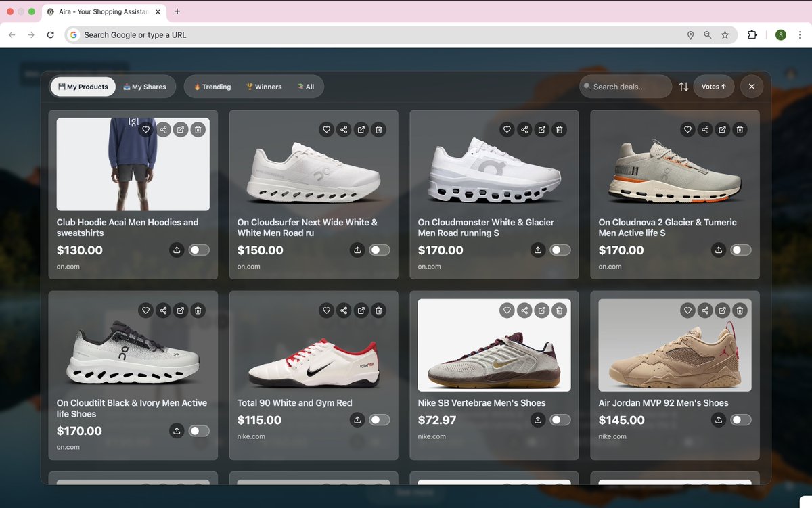Image resolution: width=812 pixels, height=508 pixels.
Task: Click the $72.97 price text
Action: [x=437, y=420]
